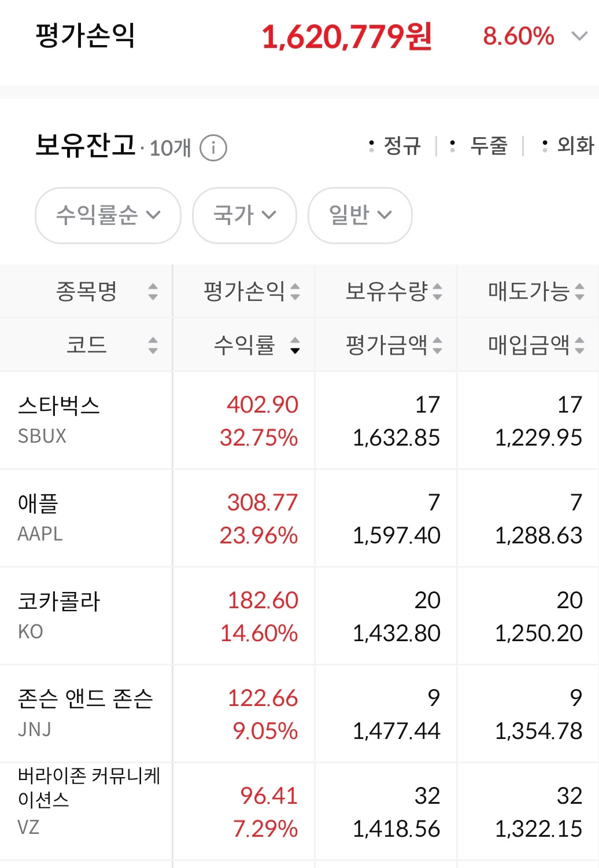Open the 일반 filter dropdown
This screenshot has height=868, width=599.
360,215
